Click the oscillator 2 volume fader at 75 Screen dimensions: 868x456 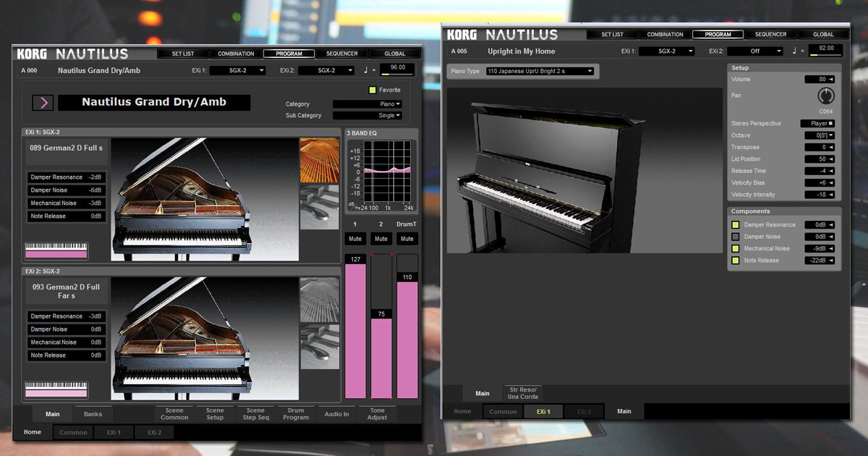pos(381,326)
